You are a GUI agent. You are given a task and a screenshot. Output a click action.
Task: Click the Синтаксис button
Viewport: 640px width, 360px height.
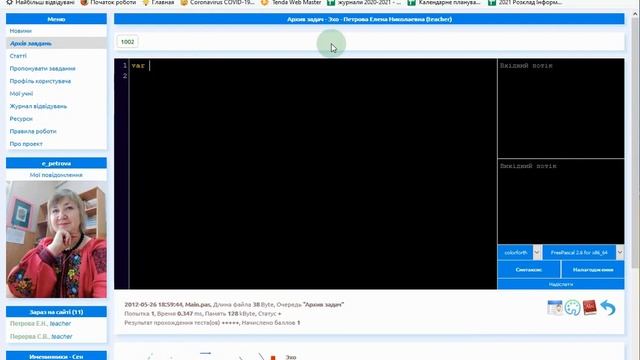529,269
